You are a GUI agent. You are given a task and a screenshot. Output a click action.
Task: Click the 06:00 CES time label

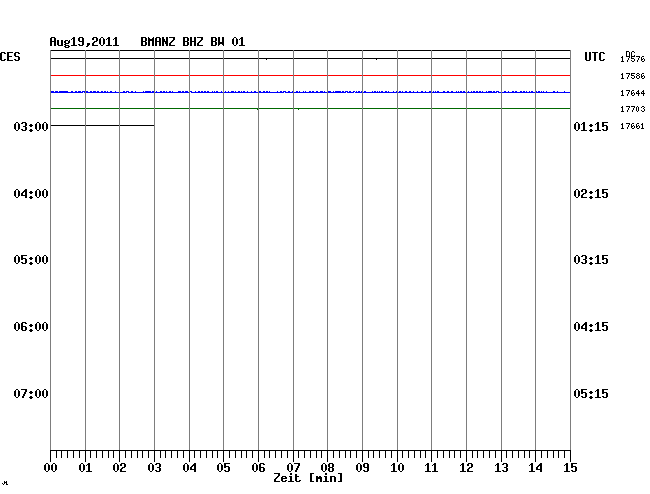tap(31, 327)
